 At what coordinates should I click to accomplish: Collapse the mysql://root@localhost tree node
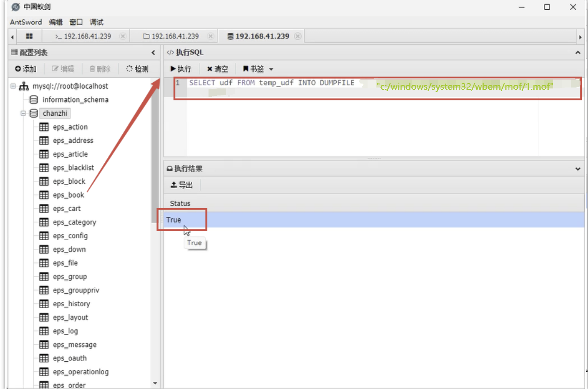coord(13,86)
